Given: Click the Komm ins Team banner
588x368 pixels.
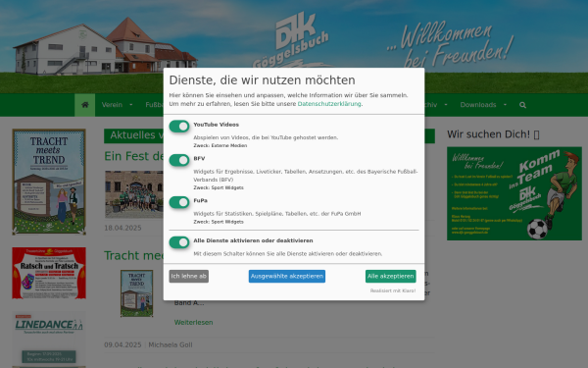Looking at the screenshot, I should click(514, 193).
